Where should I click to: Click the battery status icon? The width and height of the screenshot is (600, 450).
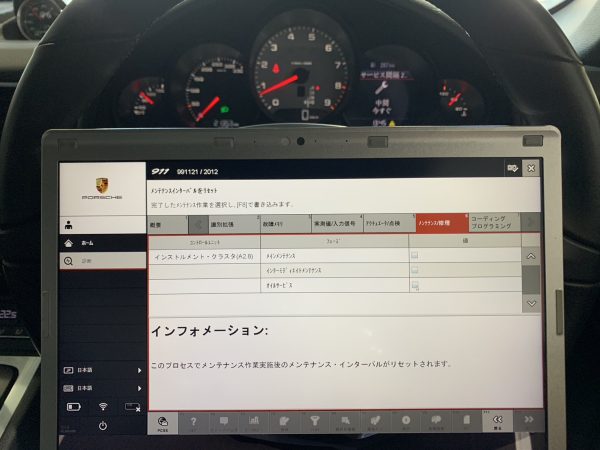click(x=73, y=407)
